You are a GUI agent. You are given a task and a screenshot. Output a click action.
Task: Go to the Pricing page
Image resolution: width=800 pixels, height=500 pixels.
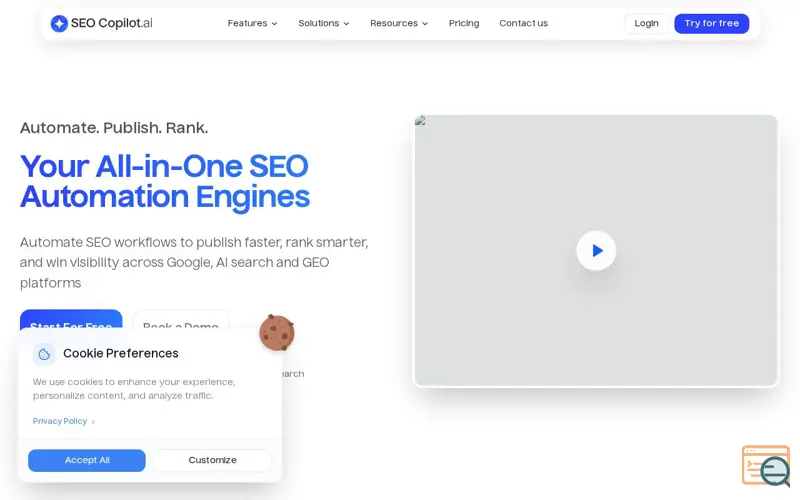pyautogui.click(x=464, y=23)
